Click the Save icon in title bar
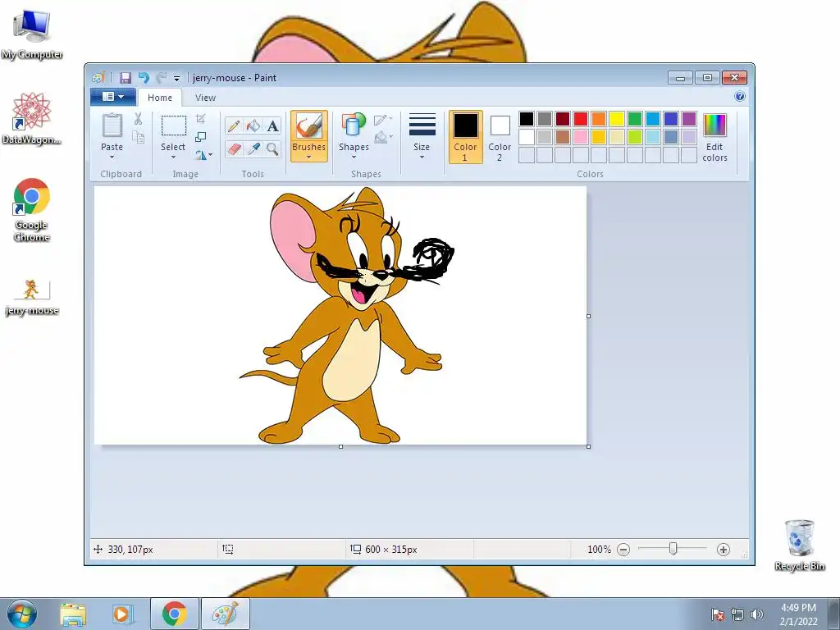840x630 pixels. point(125,78)
